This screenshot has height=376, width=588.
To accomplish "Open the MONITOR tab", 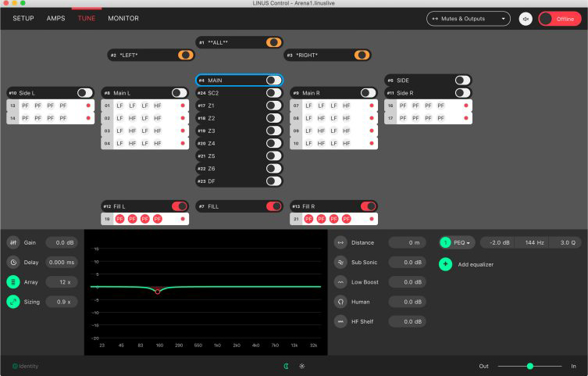I will point(123,19).
